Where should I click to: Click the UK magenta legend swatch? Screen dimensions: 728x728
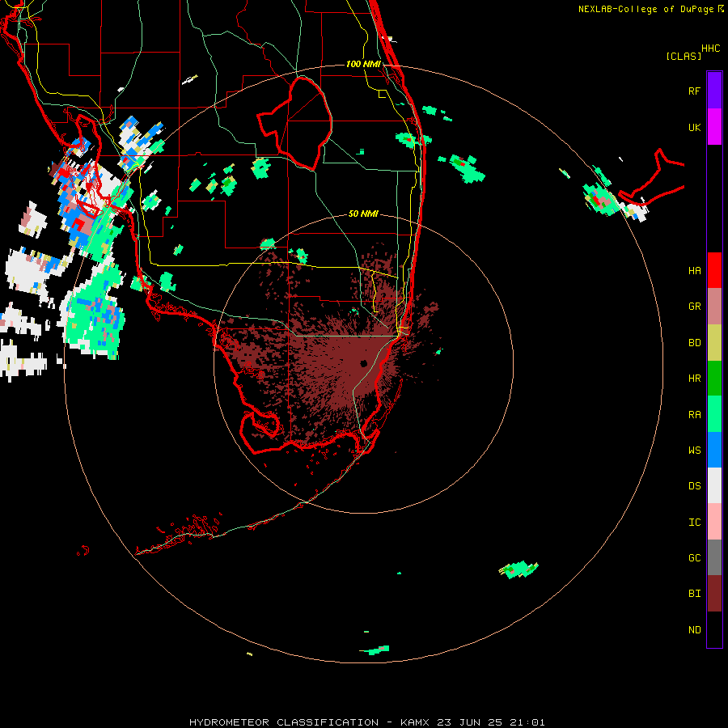tap(714, 126)
